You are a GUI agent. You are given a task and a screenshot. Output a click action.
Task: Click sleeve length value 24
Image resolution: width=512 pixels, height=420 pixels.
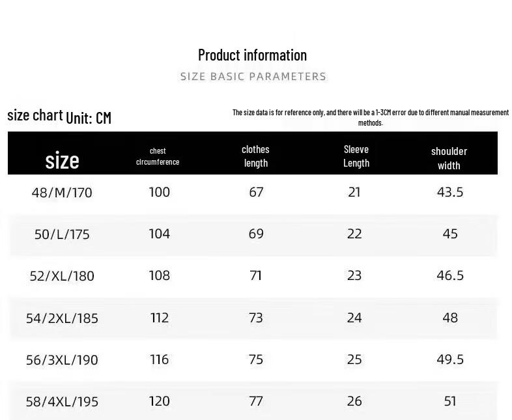[354, 318]
